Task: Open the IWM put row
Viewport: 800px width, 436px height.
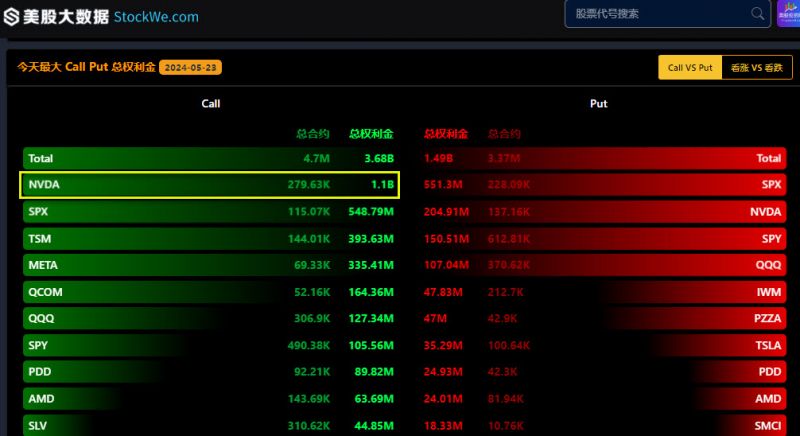Action: 603,292
